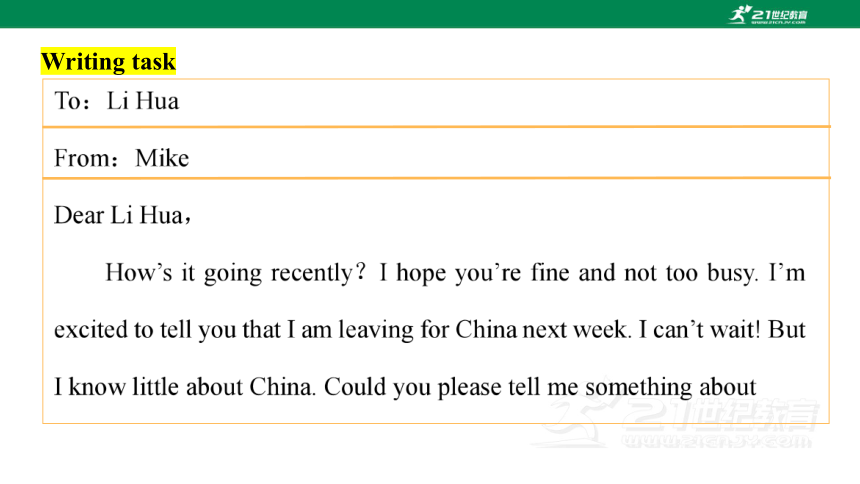The height and width of the screenshot is (484, 860).
Task: Click the recipient name Li Hua
Action: click(x=143, y=102)
